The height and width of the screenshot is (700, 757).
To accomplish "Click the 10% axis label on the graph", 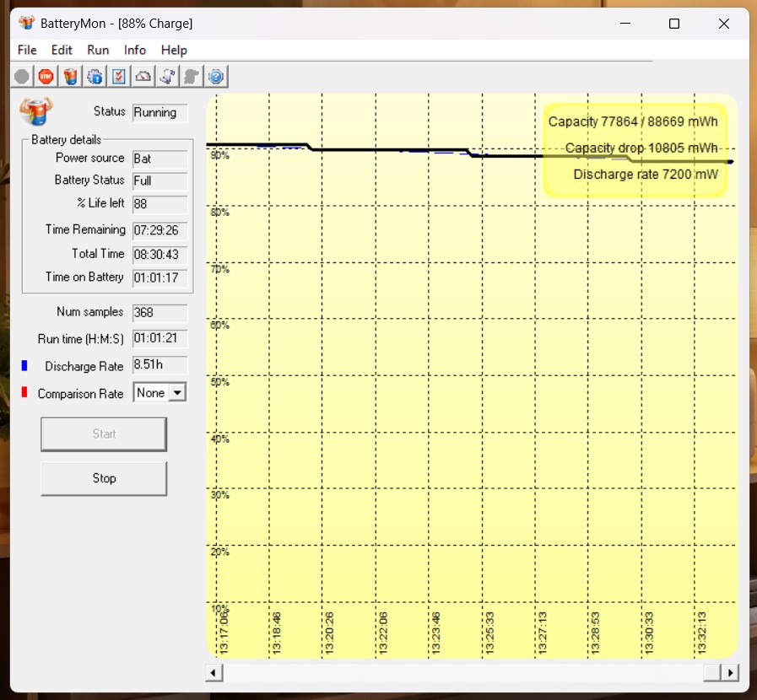I will [x=219, y=608].
